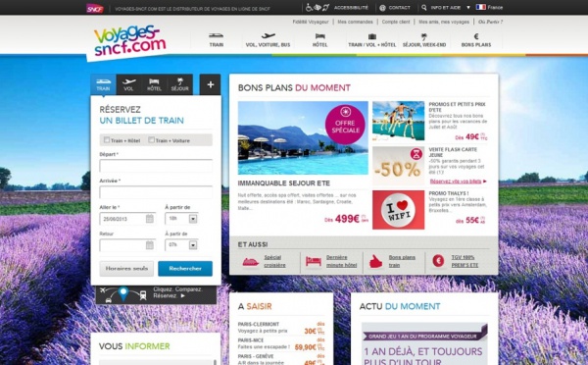Open the Paris-Clermont 30€ offer
588x365 pixels.
[x=281, y=328]
